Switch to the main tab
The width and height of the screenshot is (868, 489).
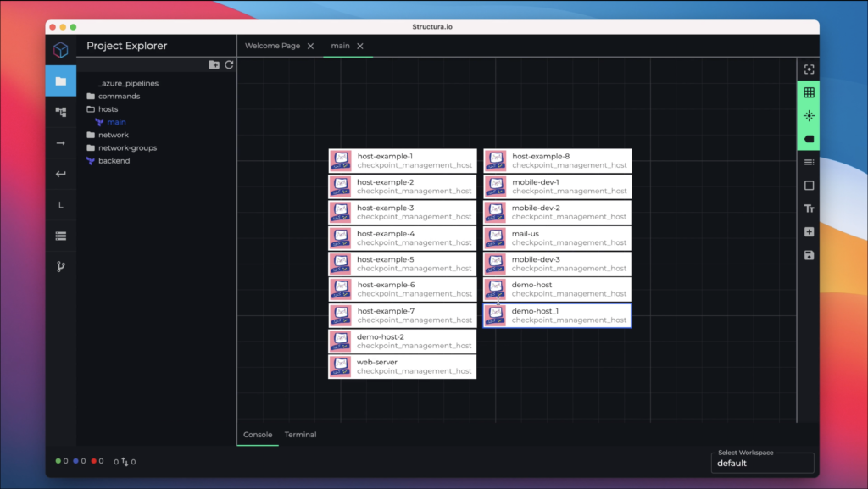340,46
